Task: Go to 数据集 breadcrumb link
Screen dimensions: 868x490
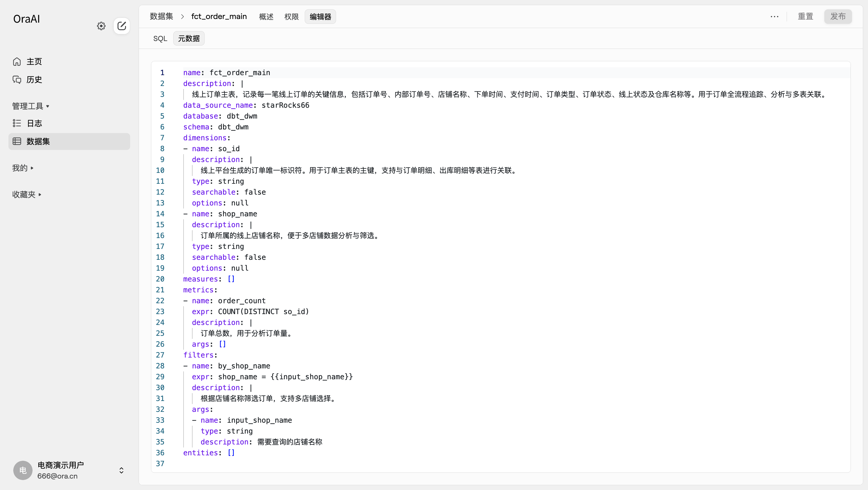Action: pos(162,17)
